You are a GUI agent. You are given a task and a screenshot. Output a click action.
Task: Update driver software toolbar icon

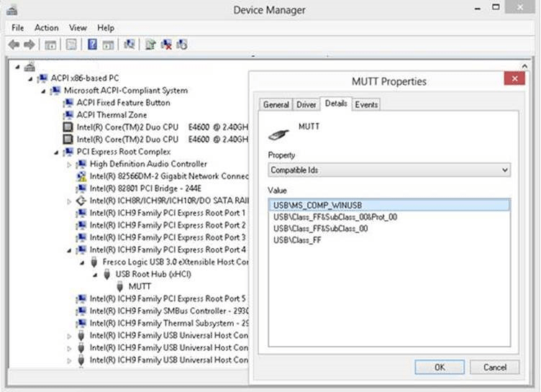(150, 45)
